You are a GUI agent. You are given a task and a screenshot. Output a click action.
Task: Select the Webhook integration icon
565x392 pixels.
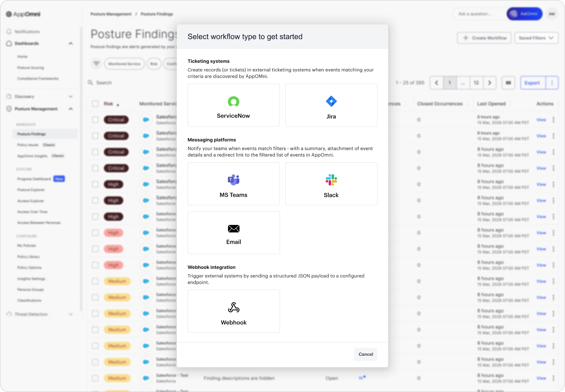(233, 307)
